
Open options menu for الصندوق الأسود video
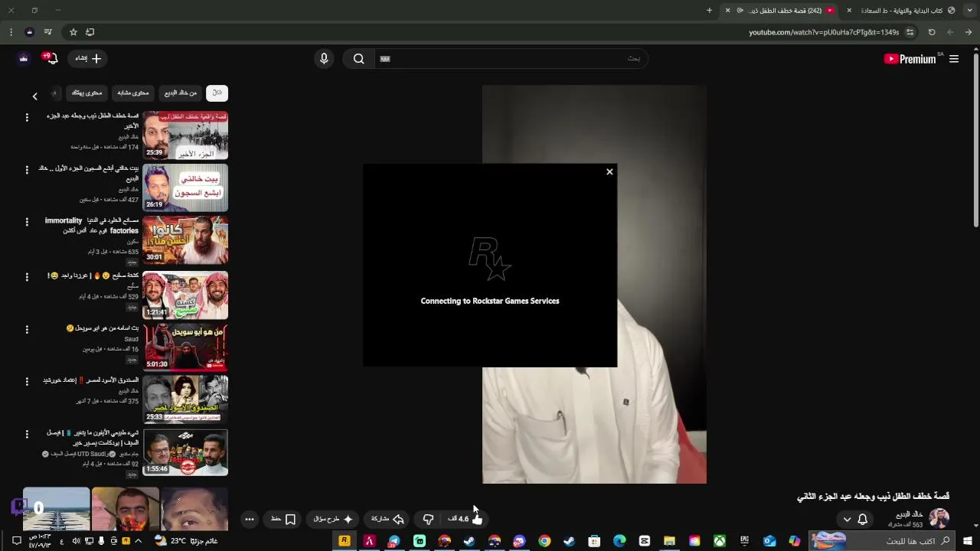(x=27, y=381)
